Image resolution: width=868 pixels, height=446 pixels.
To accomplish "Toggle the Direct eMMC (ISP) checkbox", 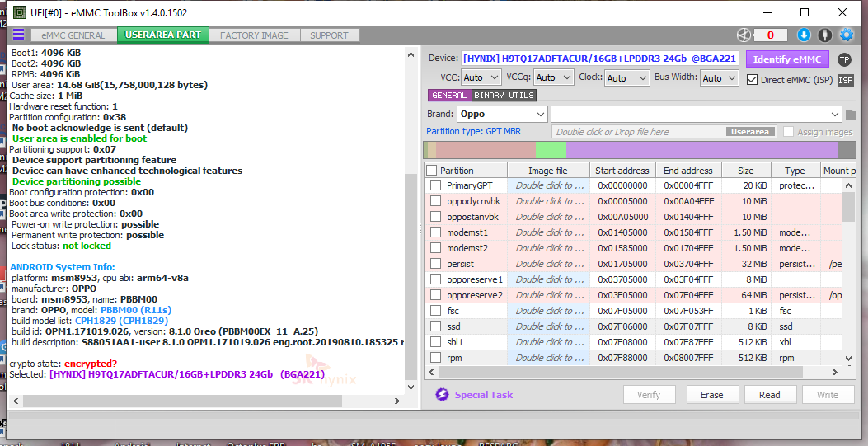I will [752, 79].
